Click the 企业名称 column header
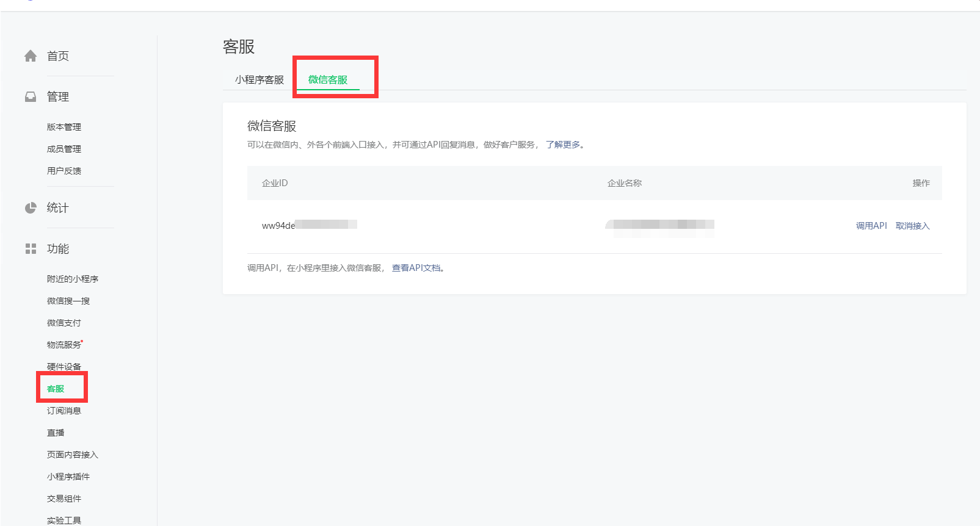 tap(625, 183)
